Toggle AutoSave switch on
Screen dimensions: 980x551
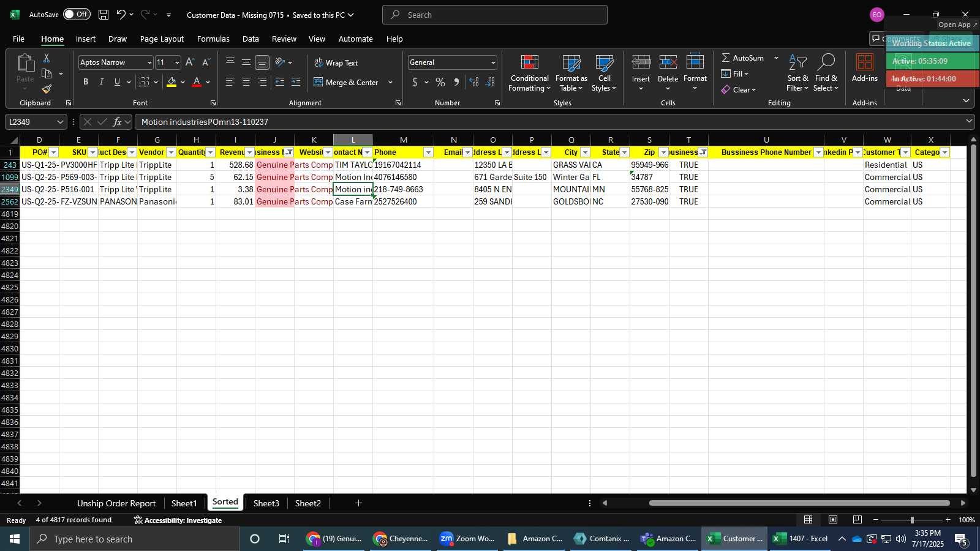point(77,14)
